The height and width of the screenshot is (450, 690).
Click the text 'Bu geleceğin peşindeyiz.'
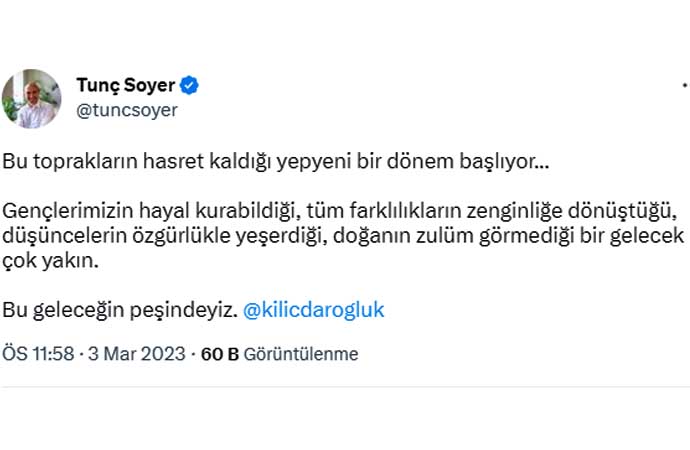(x=119, y=310)
